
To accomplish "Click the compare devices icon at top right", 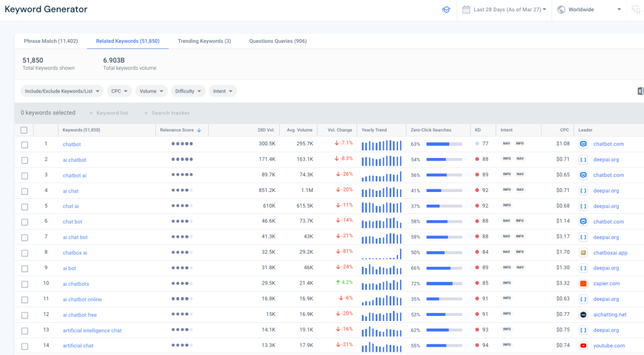I will [636, 9].
